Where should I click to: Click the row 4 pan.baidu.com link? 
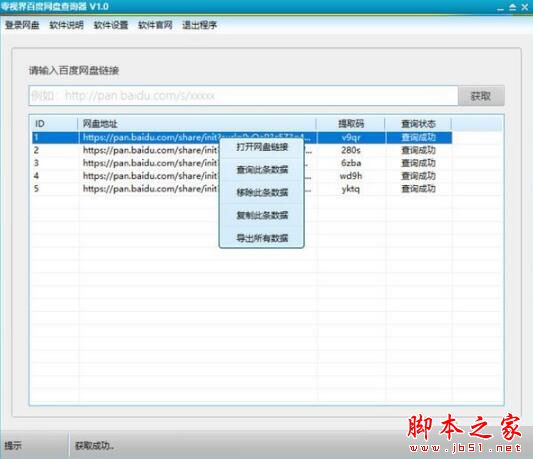pos(150,176)
